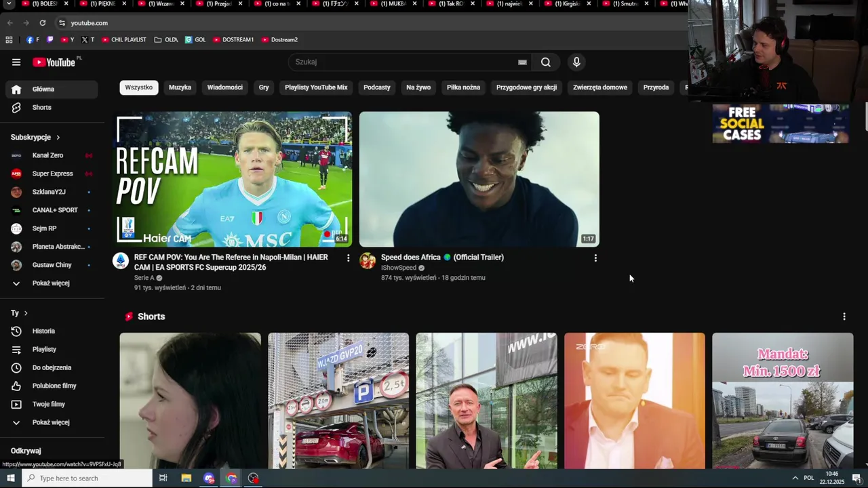
Task: Open more options for REF CAM POV video
Action: tap(349, 258)
